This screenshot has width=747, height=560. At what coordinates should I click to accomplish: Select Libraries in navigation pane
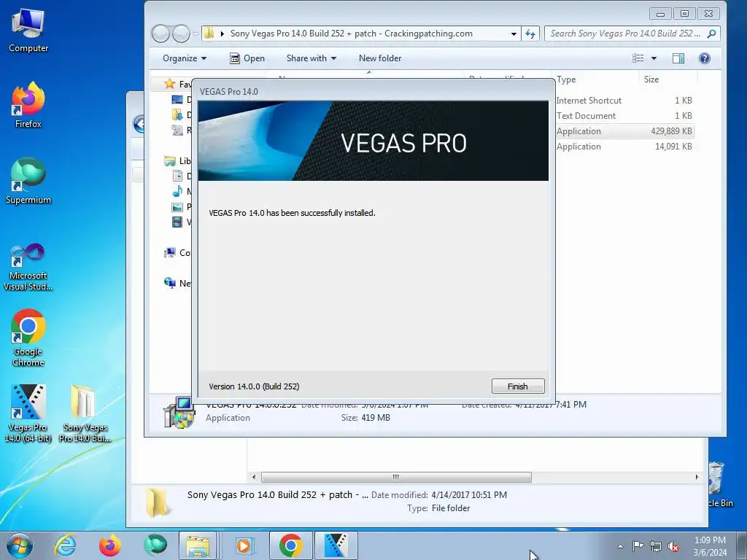(177, 161)
